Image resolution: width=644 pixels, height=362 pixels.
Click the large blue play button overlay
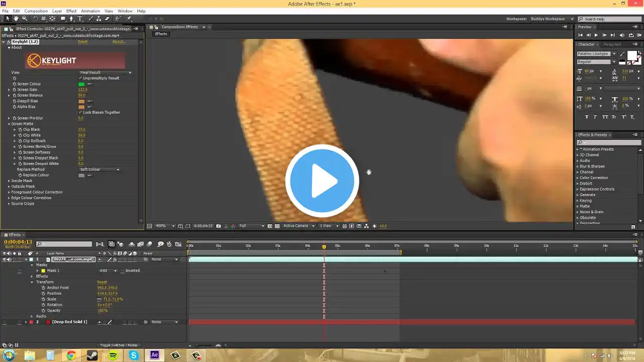[x=322, y=181]
